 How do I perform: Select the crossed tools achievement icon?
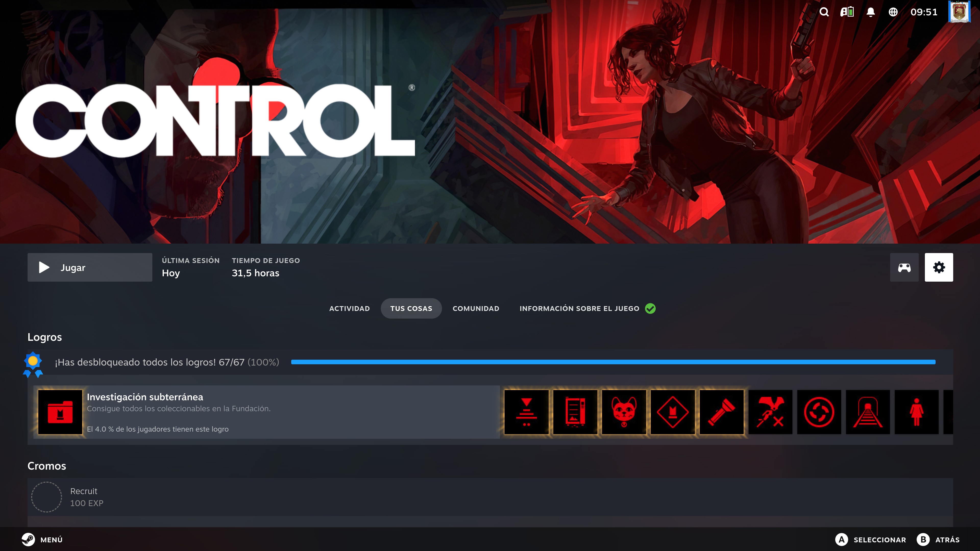point(770,412)
